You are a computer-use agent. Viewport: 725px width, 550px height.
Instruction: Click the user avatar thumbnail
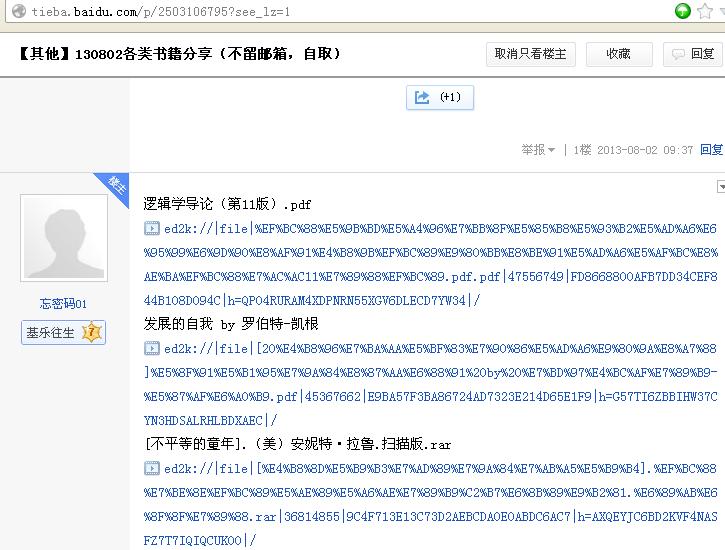[64, 238]
